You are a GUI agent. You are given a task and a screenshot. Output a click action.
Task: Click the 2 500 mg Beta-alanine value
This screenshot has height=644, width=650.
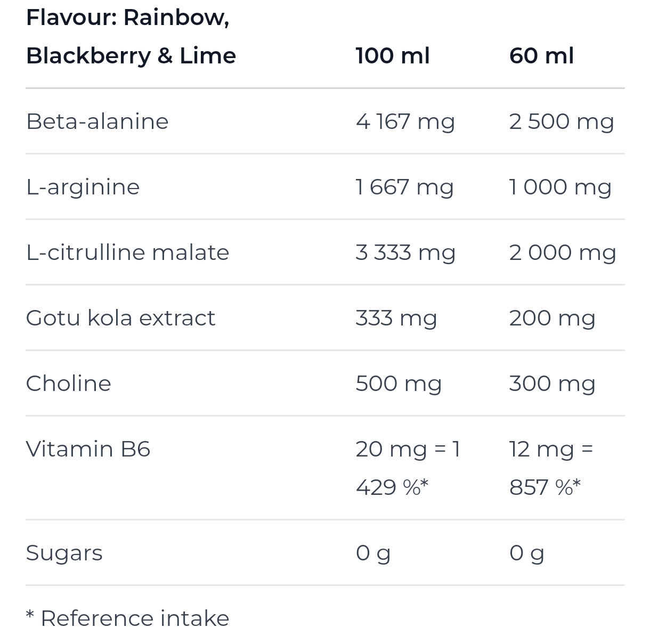(x=562, y=121)
